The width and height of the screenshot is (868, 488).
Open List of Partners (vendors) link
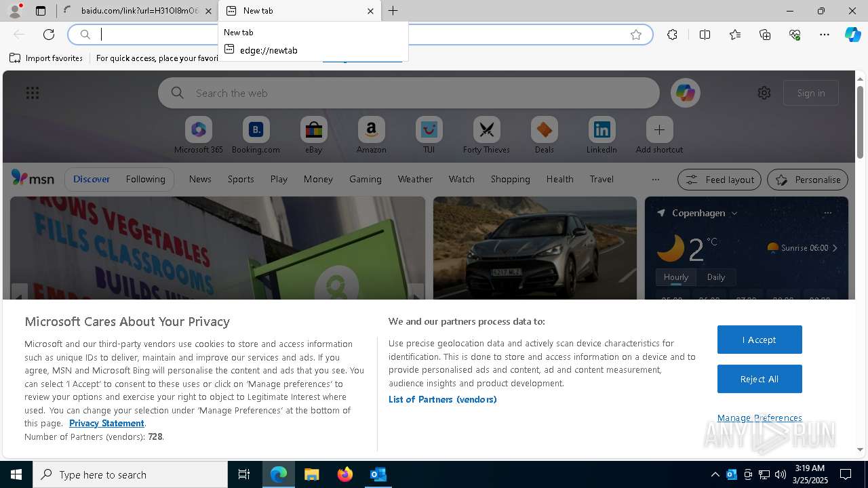coord(443,399)
